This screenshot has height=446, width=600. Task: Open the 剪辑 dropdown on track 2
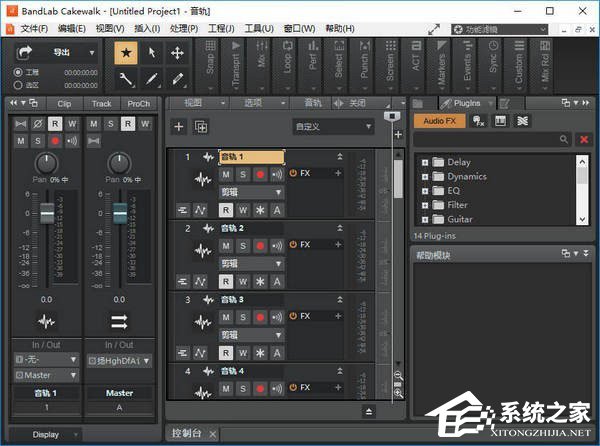coord(251,264)
